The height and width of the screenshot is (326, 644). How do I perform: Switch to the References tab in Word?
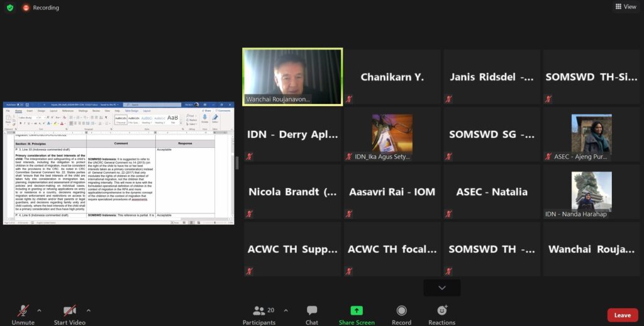pyautogui.click(x=68, y=111)
